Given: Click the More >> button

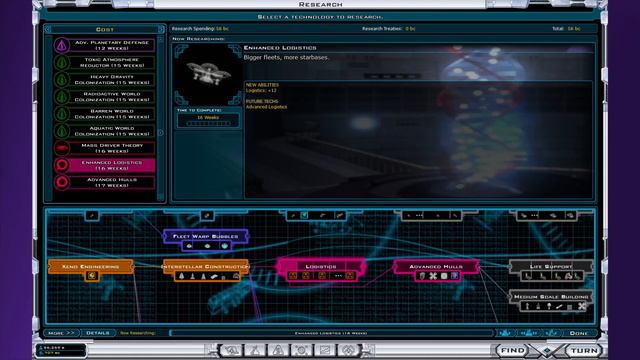Looking at the screenshot, I should 61,333.
